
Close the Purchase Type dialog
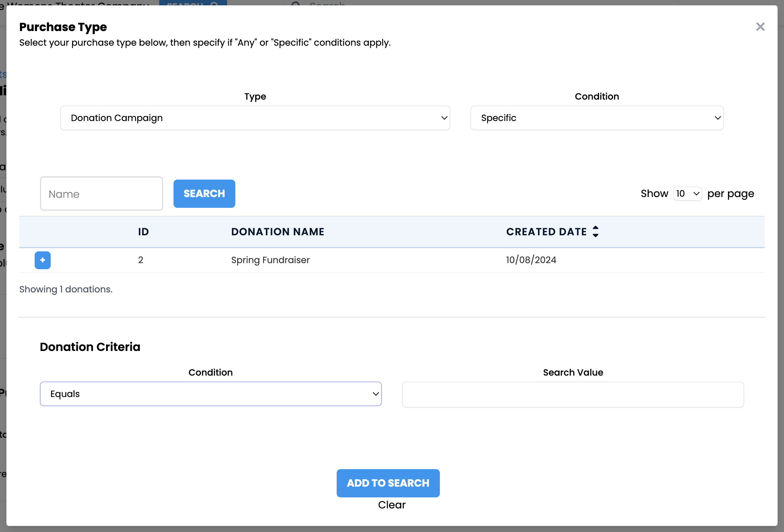(760, 27)
